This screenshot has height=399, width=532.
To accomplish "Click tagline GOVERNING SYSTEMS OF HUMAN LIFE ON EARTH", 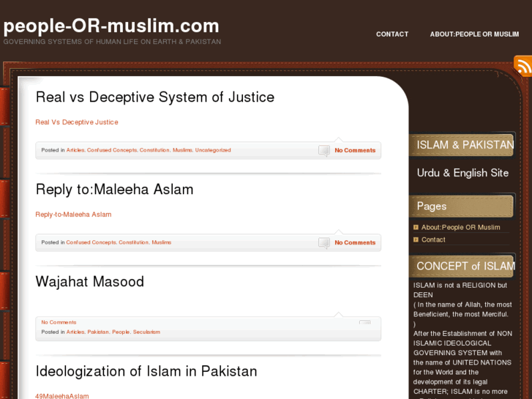I will (112, 42).
